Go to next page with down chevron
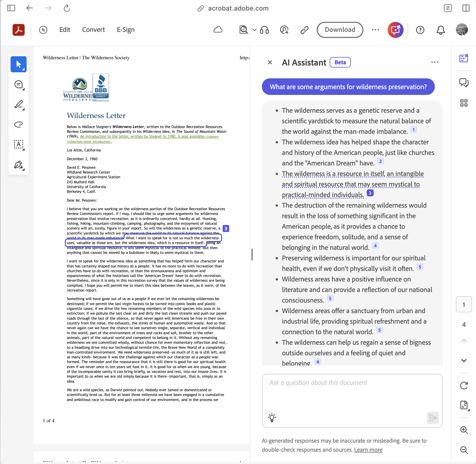This screenshot has width=476, height=464. (x=464, y=361)
